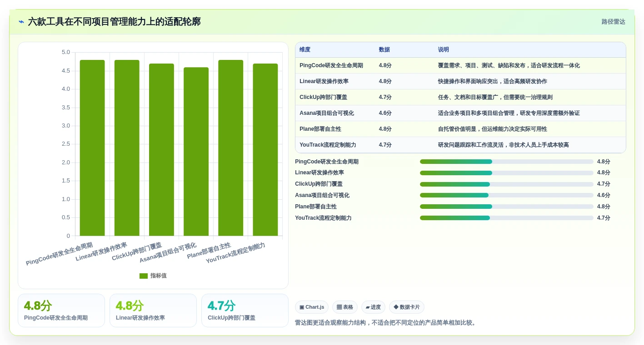Click the 5.0 y-axis label
Image resolution: width=644 pixels, height=345 pixels.
66,52
